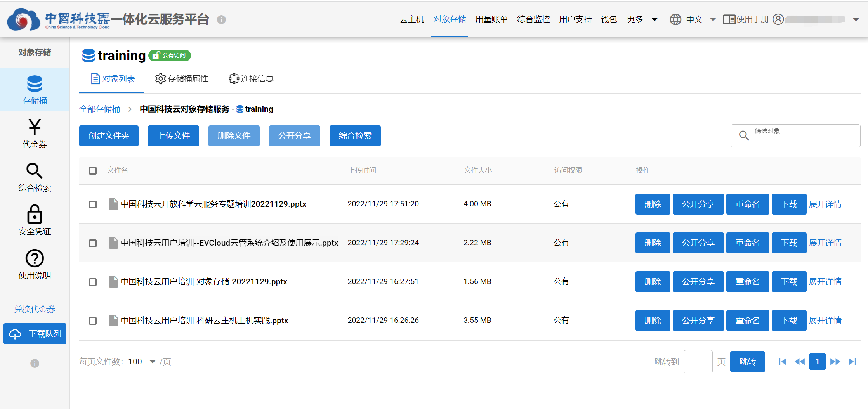
Task: Go to previous page double-arrow icon
Action: tap(800, 362)
